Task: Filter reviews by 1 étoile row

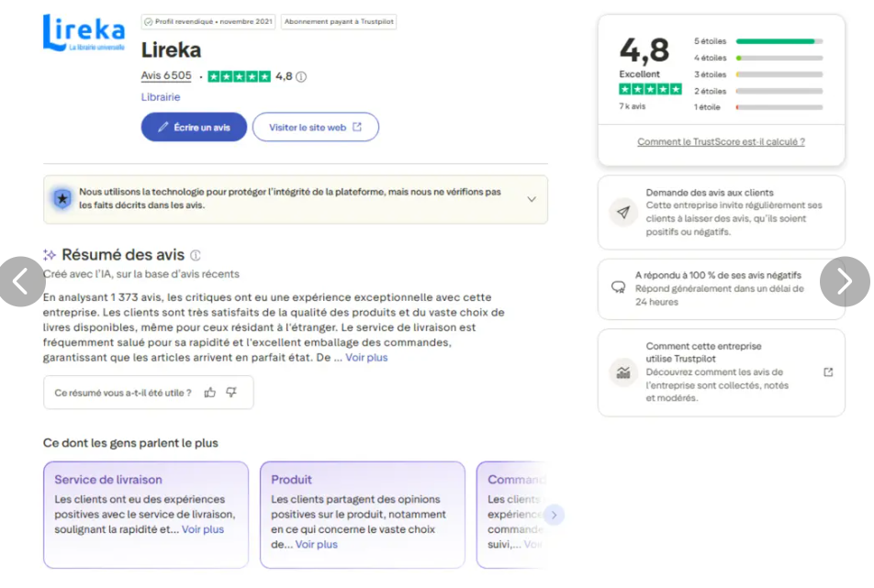Action: click(x=758, y=107)
